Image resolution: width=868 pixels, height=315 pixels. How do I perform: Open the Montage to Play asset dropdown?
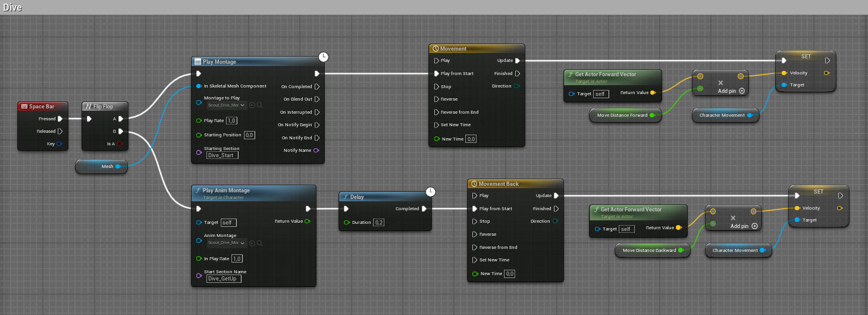[x=226, y=105]
